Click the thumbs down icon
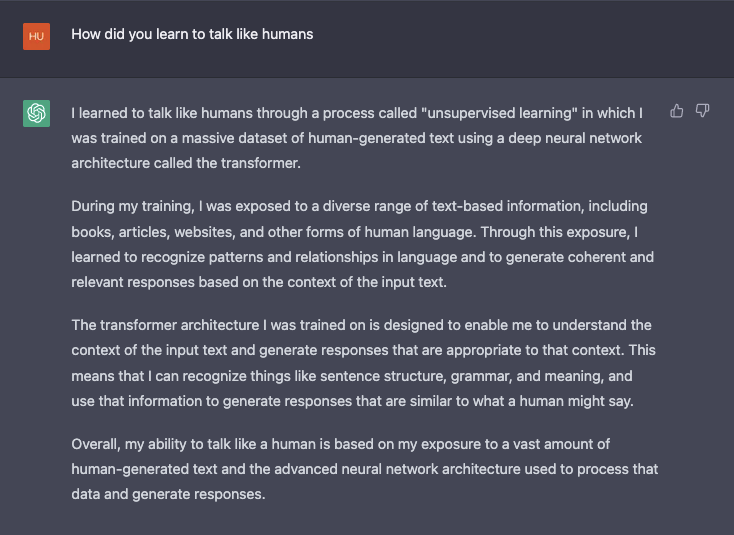Image resolution: width=734 pixels, height=535 pixels. (x=703, y=110)
